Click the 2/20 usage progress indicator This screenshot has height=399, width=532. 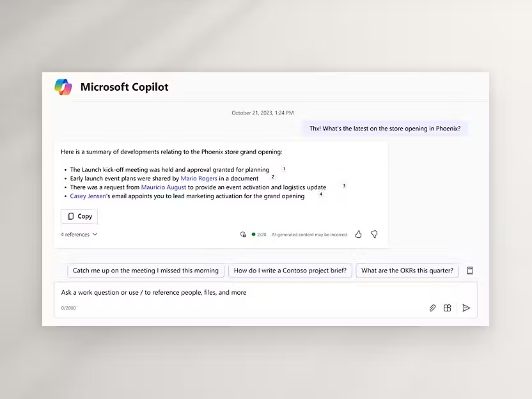point(258,235)
